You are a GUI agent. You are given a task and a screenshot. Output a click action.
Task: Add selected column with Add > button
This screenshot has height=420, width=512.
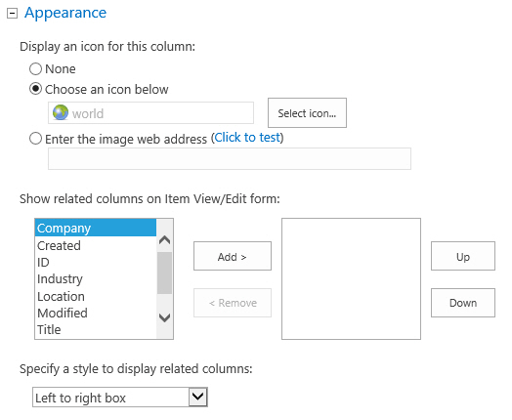(x=233, y=256)
